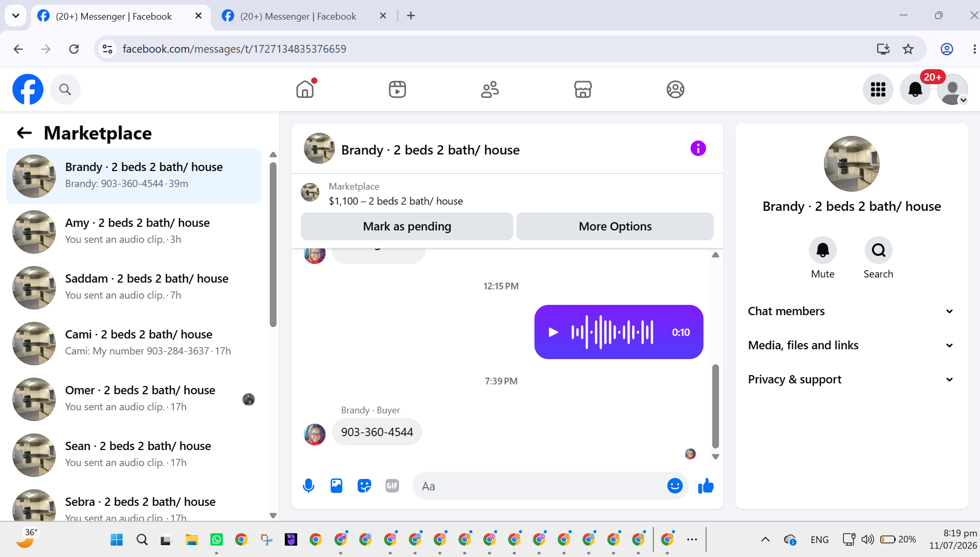Choose a sticker from the sticker icon
Screen dimensions: 980x557
pyautogui.click(x=364, y=486)
